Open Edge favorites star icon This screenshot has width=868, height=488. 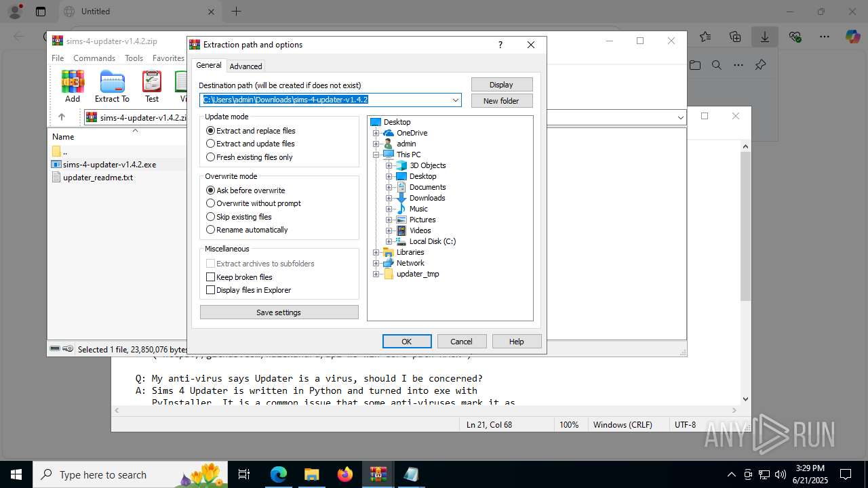click(x=705, y=37)
